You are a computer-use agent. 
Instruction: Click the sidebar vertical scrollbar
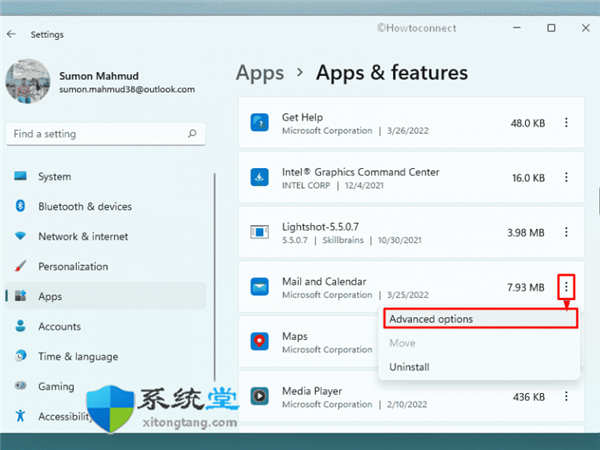[215, 276]
